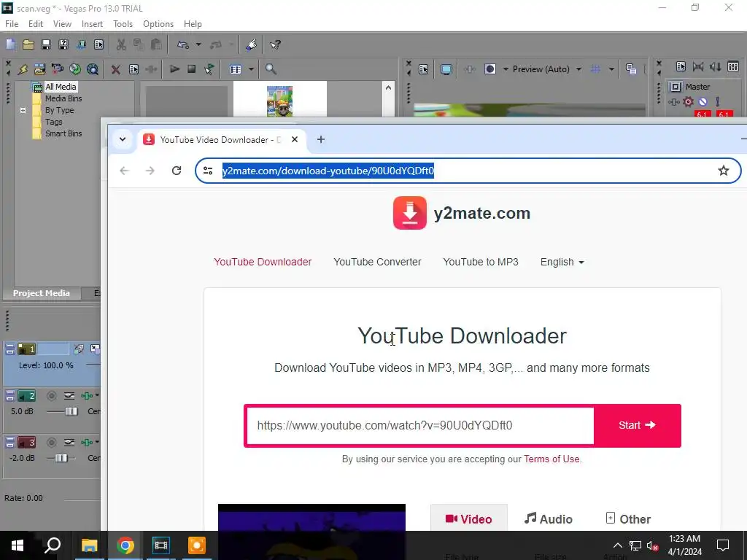Screen dimensions: 747x560
Task: Toggle Invert Phase on track 2
Action: [x=69, y=396]
